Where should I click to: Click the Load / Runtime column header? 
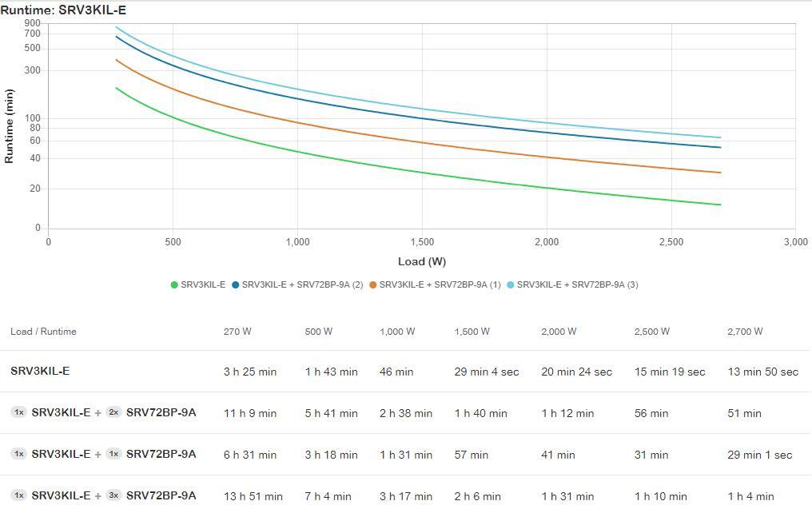pyautogui.click(x=43, y=332)
